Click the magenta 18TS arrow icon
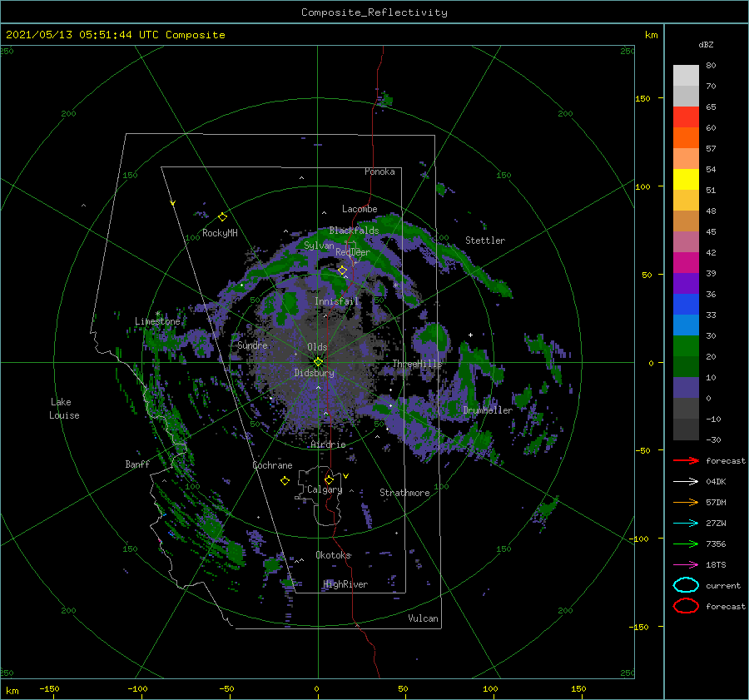Viewport: 749px width, 700px height. (x=686, y=565)
